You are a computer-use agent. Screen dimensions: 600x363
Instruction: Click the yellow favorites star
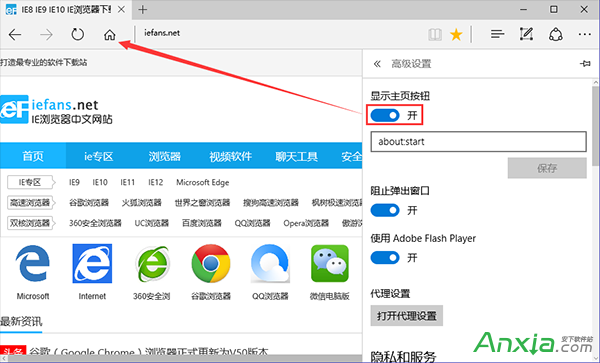click(456, 35)
